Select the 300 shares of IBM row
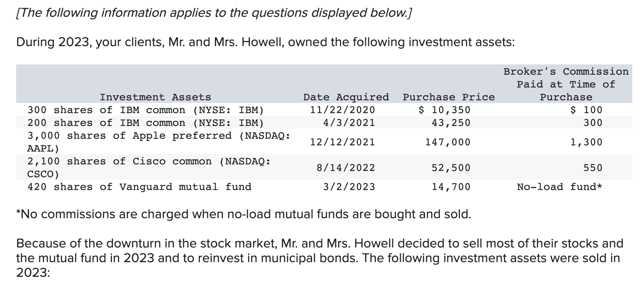 324,109
